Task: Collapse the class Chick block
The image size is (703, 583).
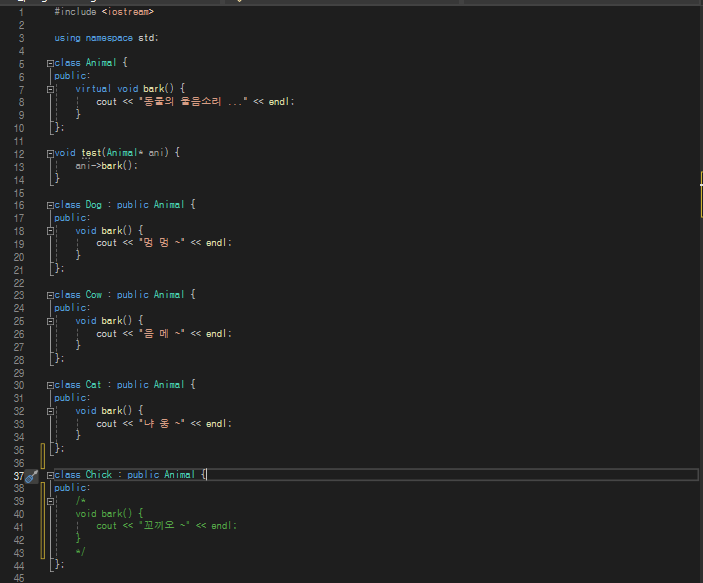Action: point(50,475)
